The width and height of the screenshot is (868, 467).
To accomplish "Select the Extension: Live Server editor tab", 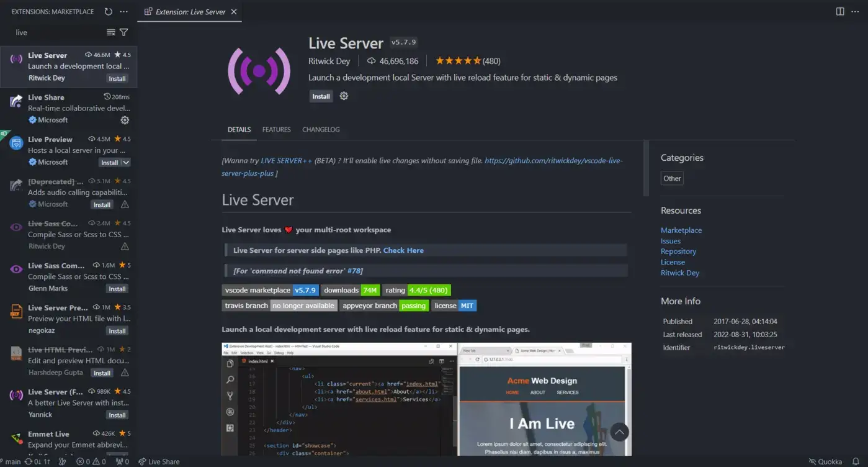I will [x=190, y=11].
